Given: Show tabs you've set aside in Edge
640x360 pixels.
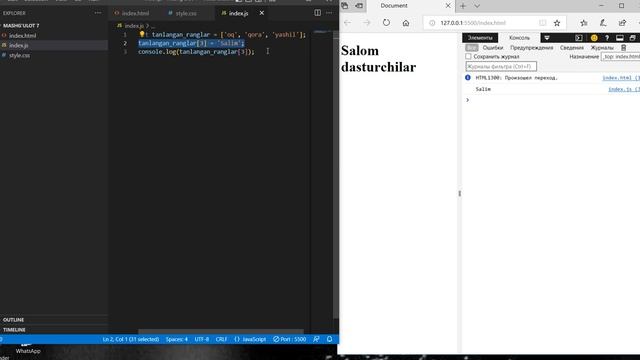Looking at the screenshot, I should point(345,6).
